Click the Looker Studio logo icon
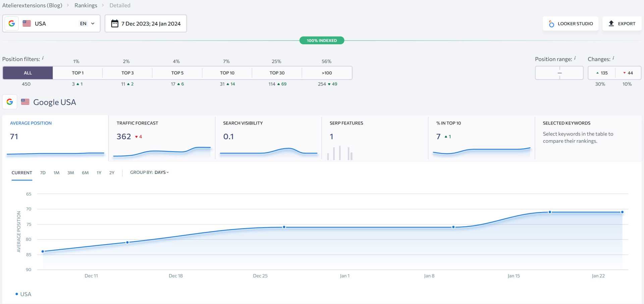The height and width of the screenshot is (304, 644). coord(551,24)
